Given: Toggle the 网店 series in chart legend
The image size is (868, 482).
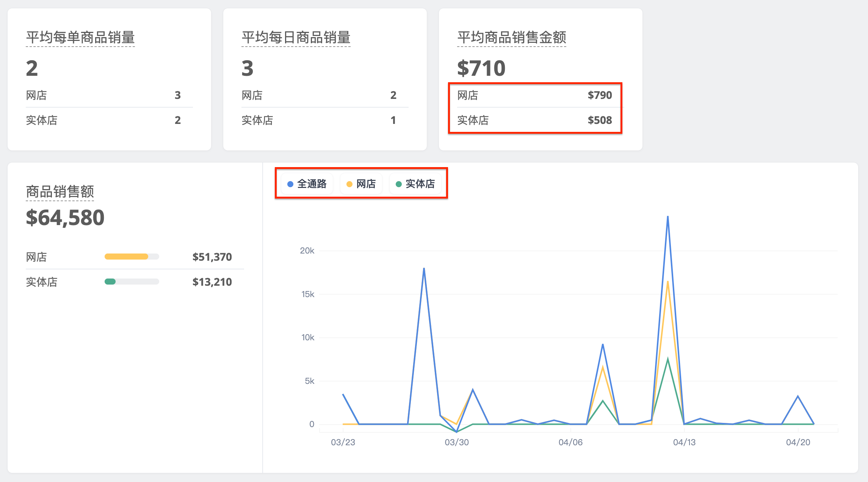Looking at the screenshot, I should 361,184.
